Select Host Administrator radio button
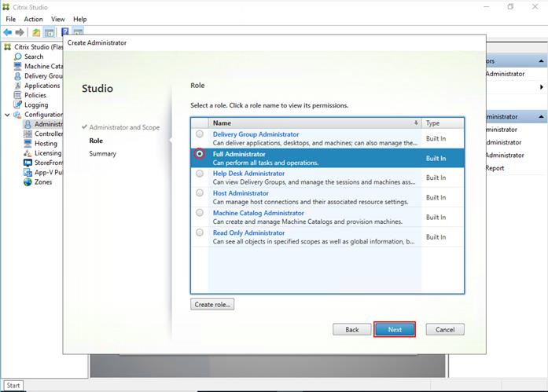Screen dimensions: 548x392 [200, 192]
